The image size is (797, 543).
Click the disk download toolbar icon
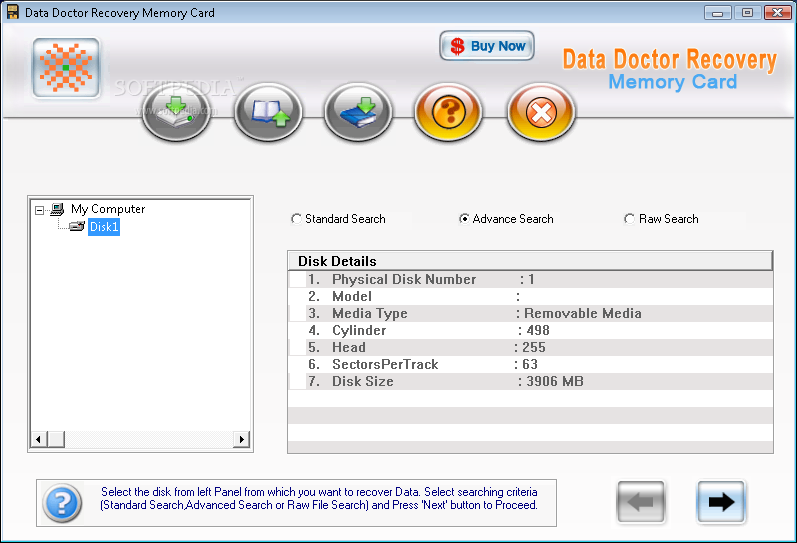click(176, 112)
